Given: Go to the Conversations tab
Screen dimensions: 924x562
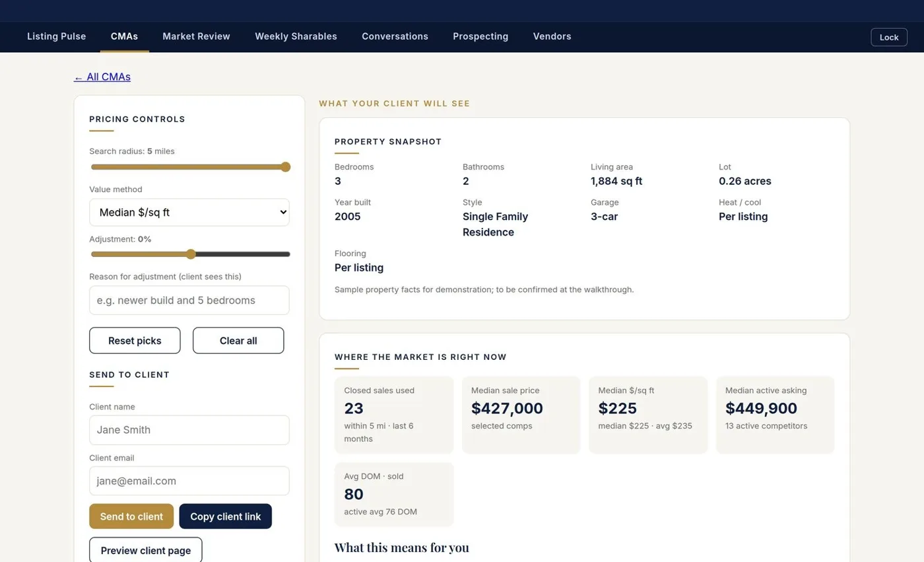Looking at the screenshot, I should (395, 36).
